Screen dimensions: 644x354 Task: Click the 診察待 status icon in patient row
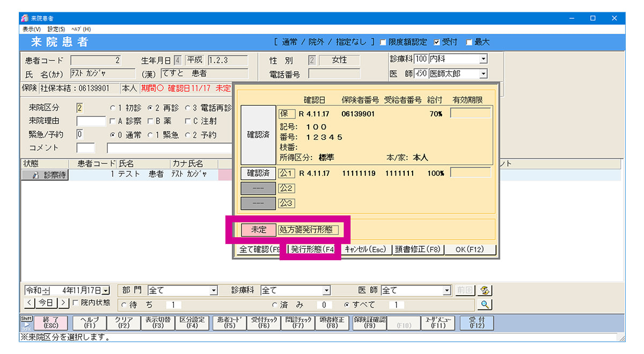coord(45,174)
